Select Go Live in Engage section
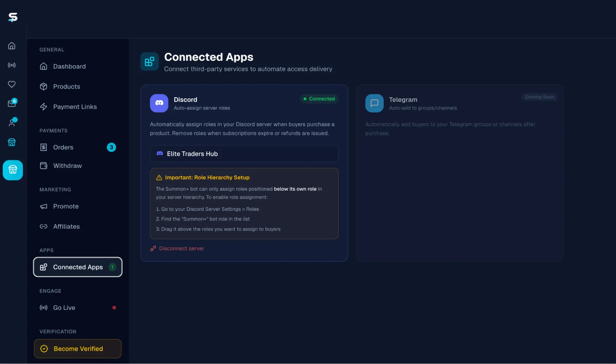Image resolution: width=616 pixels, height=364 pixels. (x=64, y=308)
